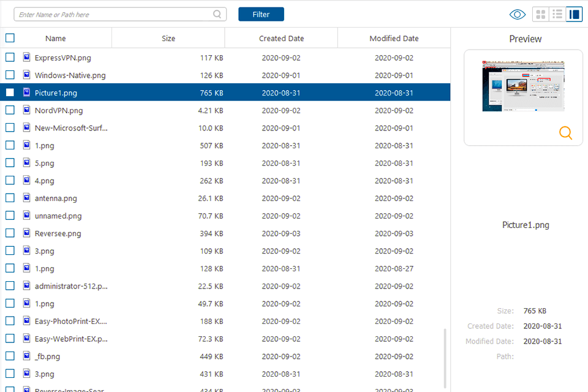Click the orange magnifier to enlarge preview

(565, 132)
